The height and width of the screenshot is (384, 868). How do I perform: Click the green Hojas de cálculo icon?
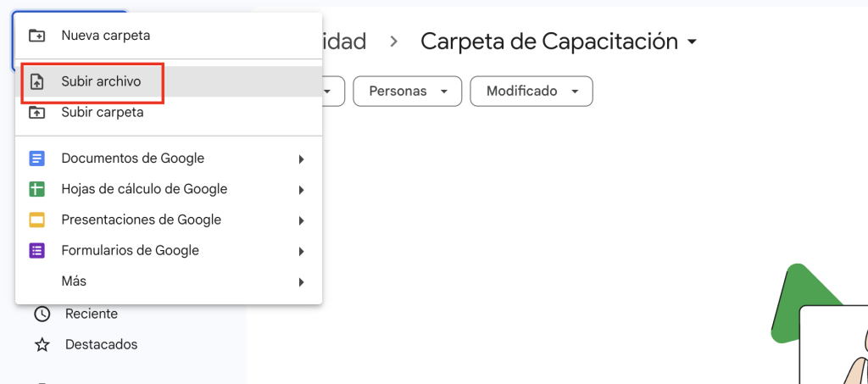36,190
